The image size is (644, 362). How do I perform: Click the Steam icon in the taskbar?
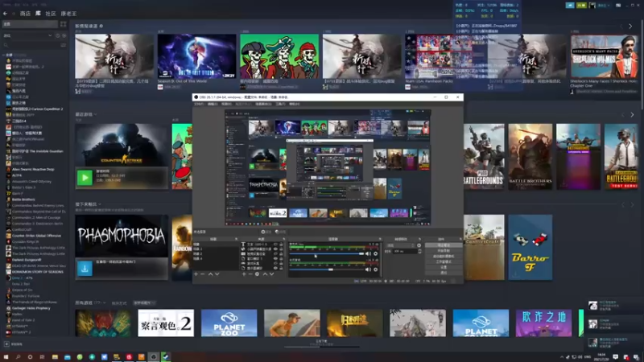tap(166, 356)
